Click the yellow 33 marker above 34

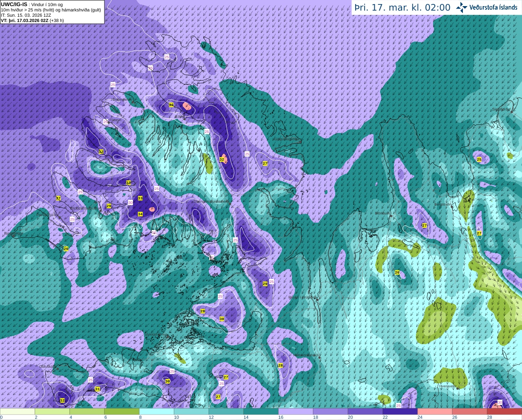[x=140, y=198]
